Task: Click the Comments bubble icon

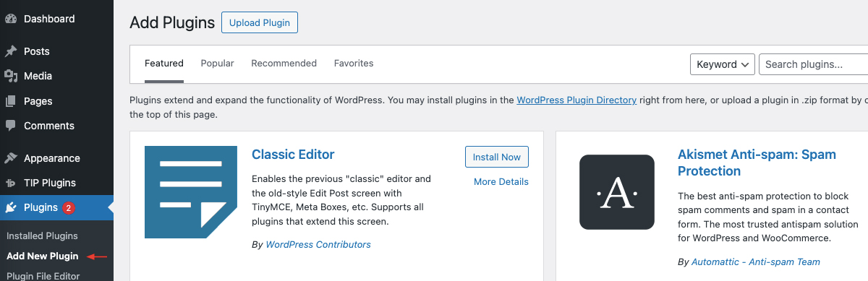Action: pos(11,126)
